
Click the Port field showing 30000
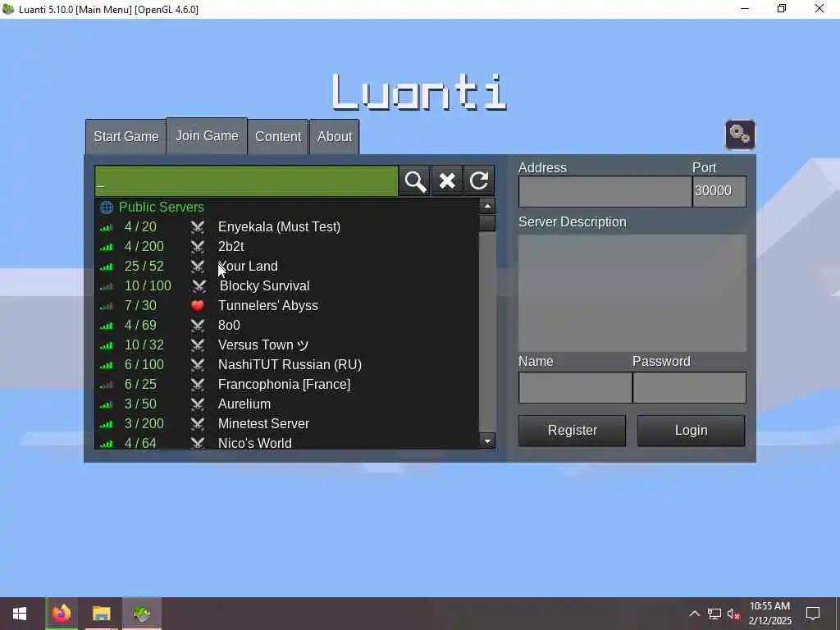(719, 191)
